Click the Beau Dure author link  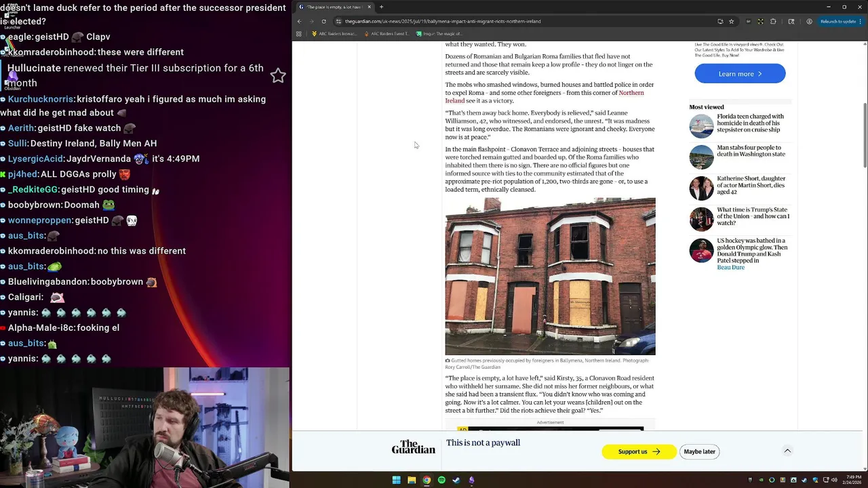(x=730, y=267)
